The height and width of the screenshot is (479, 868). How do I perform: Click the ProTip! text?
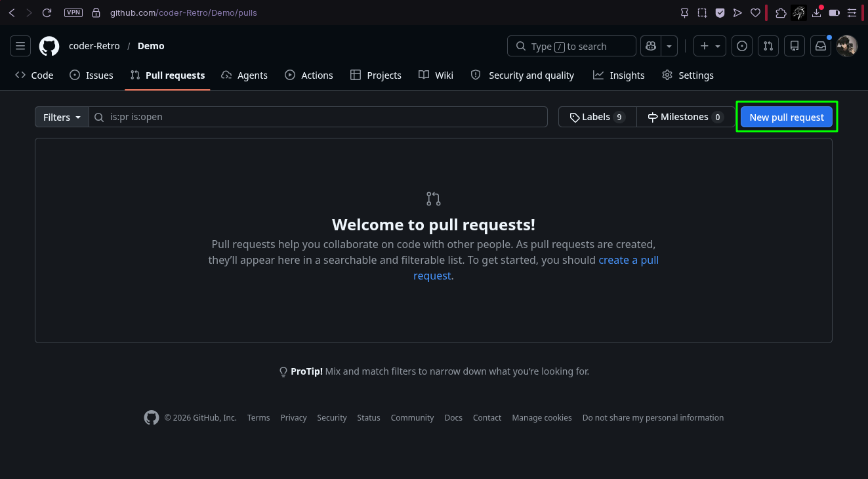tap(306, 371)
